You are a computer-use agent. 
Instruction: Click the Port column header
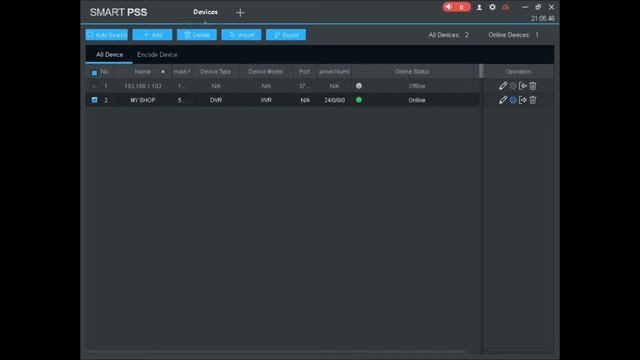coord(304,71)
